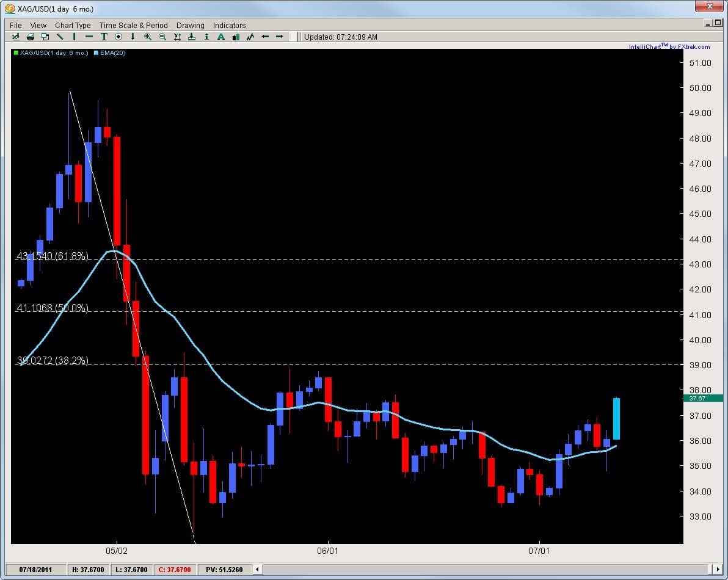Click the latest cyan candlestick
Screen dimensions: 728x580
coord(616,419)
